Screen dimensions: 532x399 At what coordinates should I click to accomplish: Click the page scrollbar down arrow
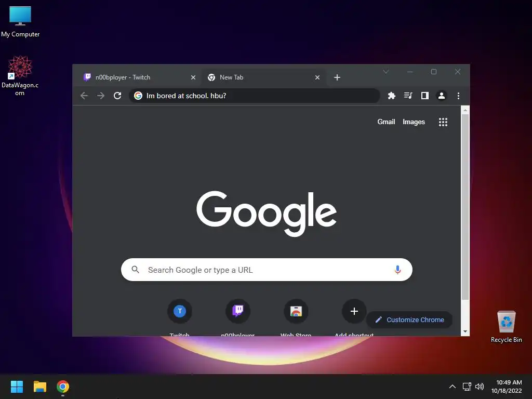tap(465, 331)
